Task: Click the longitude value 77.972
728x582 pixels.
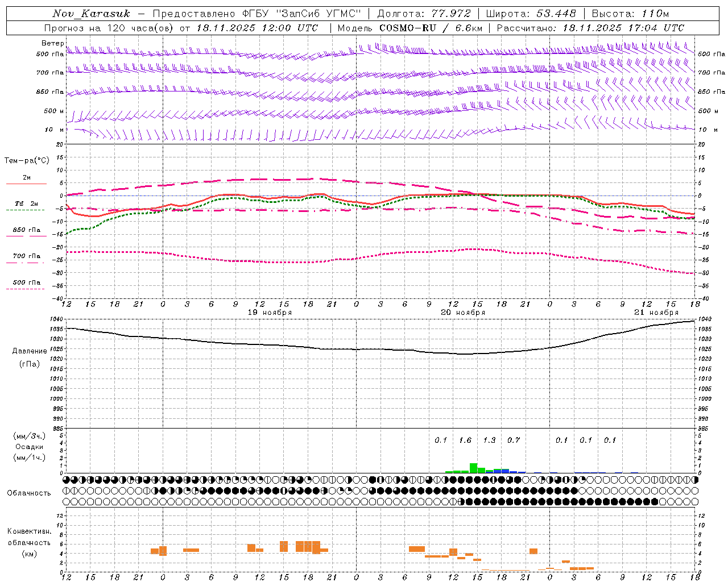Action: [452, 14]
